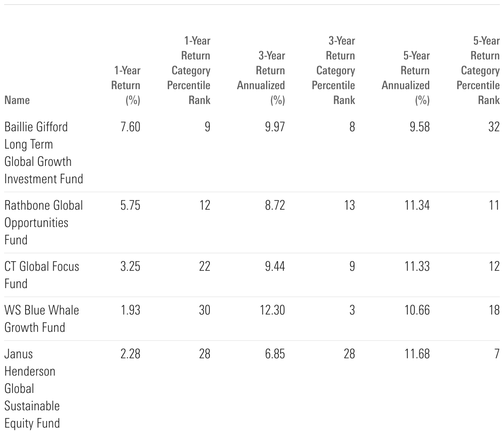Select Janus Henderson Global Sustainable Equity Fund
The image size is (504, 440).
pos(32,388)
